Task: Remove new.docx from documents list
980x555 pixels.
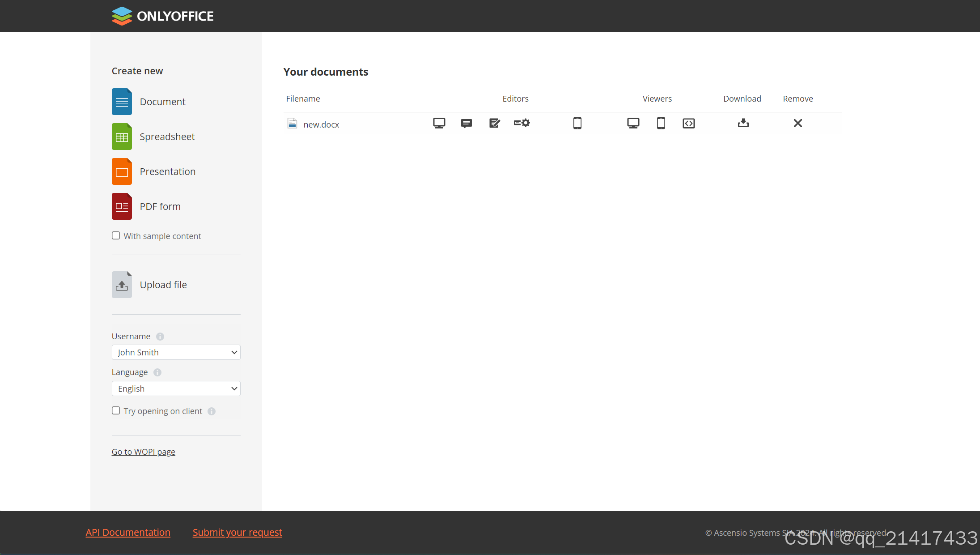Action: 798,123
